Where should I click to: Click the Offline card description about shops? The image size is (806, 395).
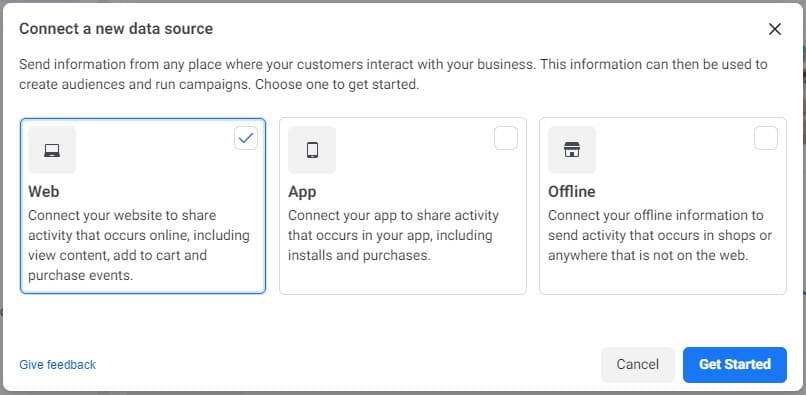[x=660, y=235]
